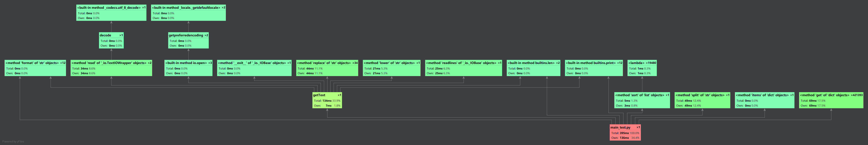
Task: Click the 'get' of 'dict' objects node
Action: [831, 100]
